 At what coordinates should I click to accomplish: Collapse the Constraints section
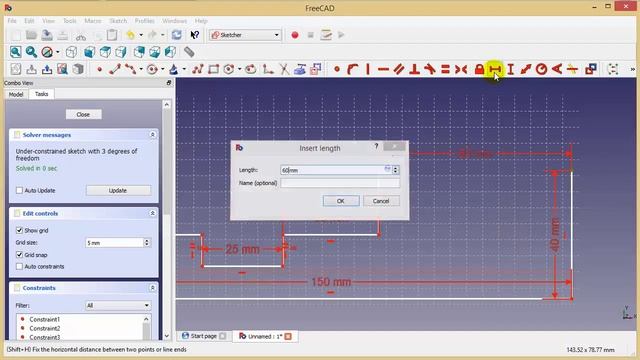pyautogui.click(x=152, y=288)
